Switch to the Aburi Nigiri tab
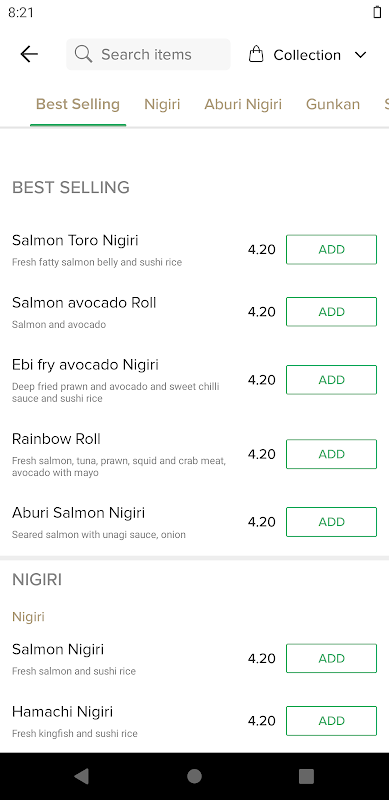 pyautogui.click(x=243, y=104)
